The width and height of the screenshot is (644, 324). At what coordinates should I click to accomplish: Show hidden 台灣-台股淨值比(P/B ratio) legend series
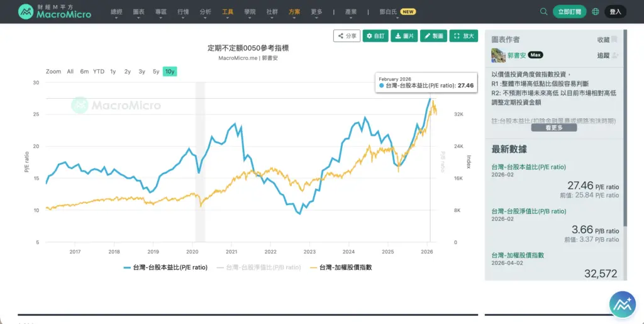click(x=258, y=267)
